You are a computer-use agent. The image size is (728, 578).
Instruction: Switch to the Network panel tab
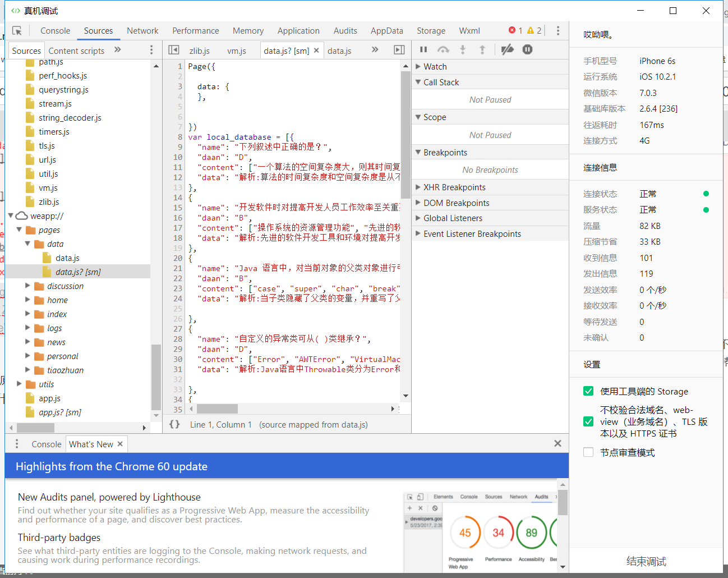[142, 30]
